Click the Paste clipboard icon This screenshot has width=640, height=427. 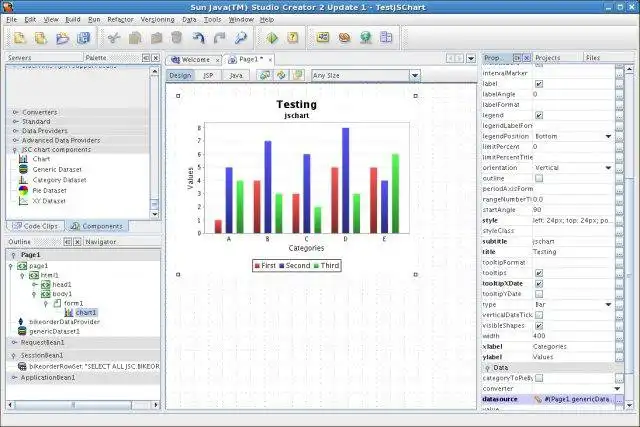pyautogui.click(x=156, y=38)
